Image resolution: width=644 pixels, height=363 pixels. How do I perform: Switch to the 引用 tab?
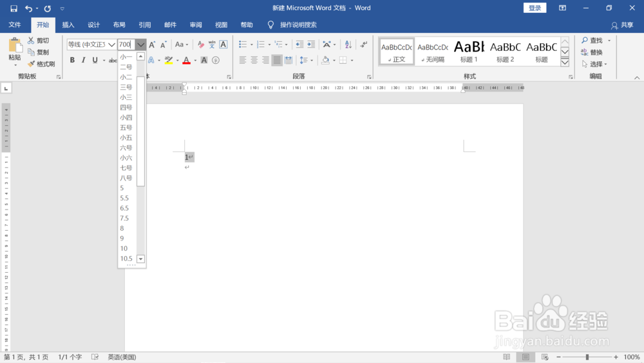pos(144,25)
